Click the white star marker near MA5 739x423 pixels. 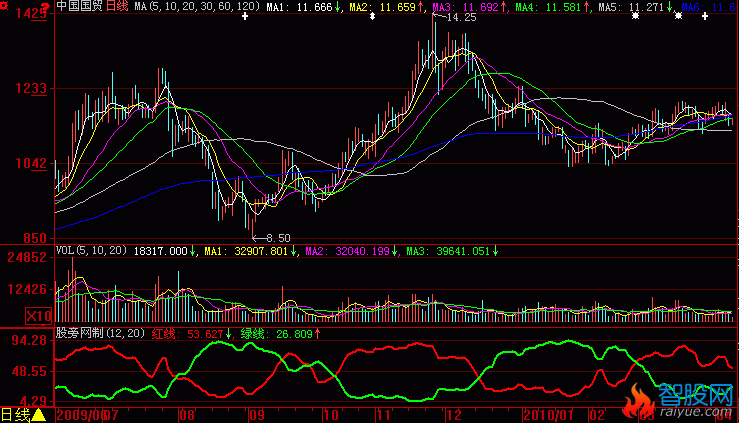point(635,17)
